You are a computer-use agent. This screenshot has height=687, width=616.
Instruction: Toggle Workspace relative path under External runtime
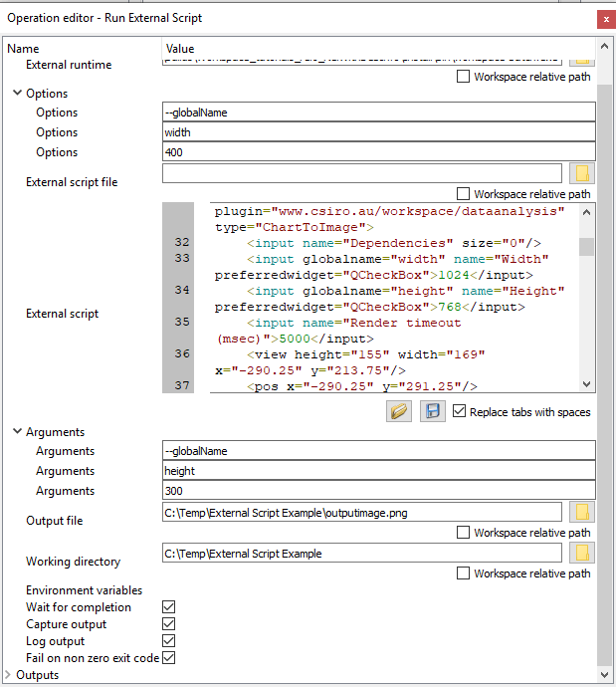pos(463,77)
